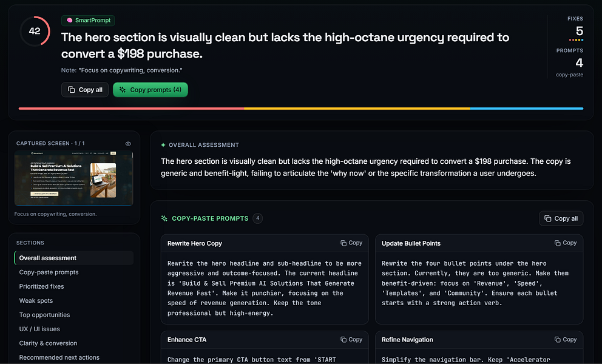Click the Update Bullet Points prompt text

(475, 283)
